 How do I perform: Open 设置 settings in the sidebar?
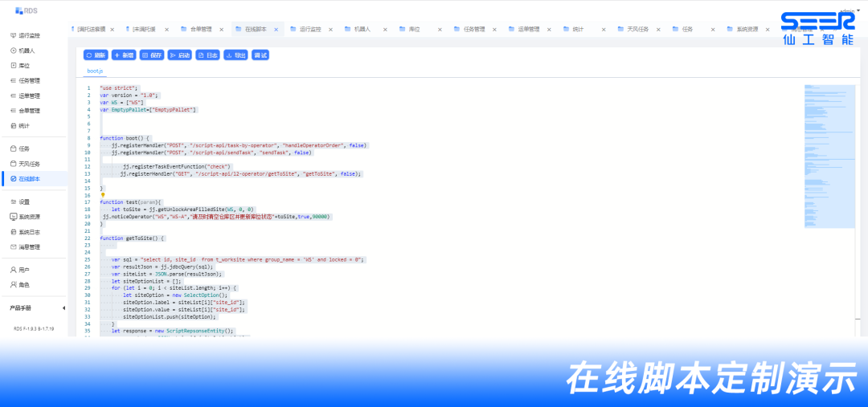pos(24,201)
